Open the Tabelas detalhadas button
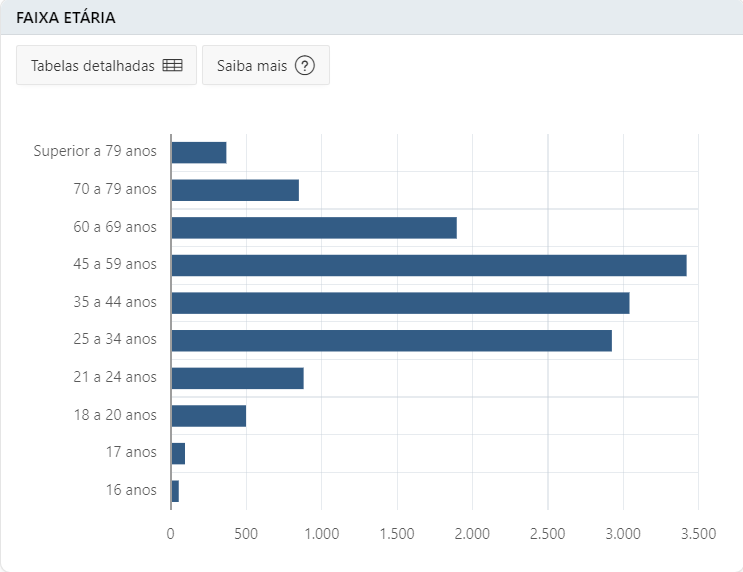Image resolution: width=743 pixels, height=572 pixels. [107, 65]
